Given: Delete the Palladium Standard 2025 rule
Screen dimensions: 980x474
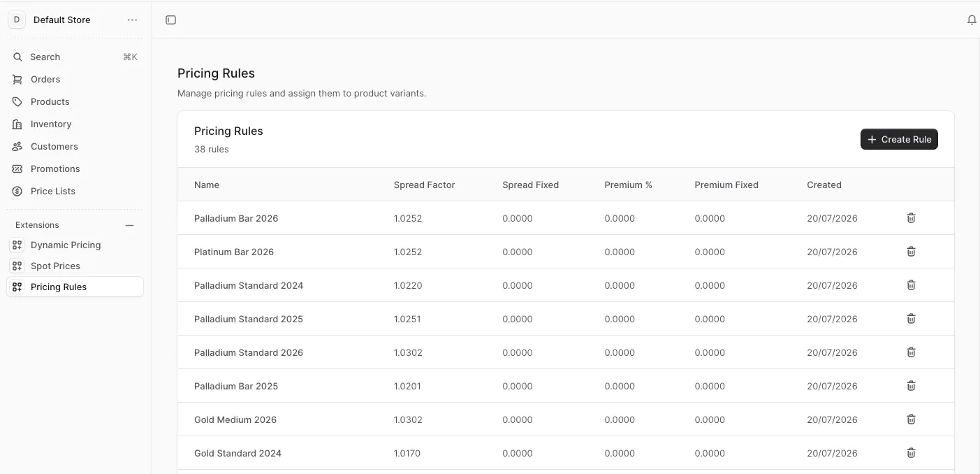Looking at the screenshot, I should (x=911, y=319).
